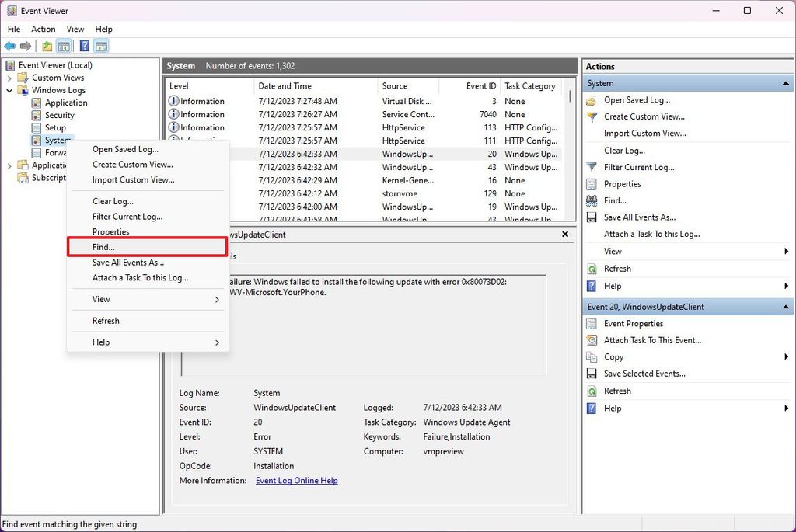Click the Find binoculars icon
This screenshot has height=532, width=796.
coord(591,200)
